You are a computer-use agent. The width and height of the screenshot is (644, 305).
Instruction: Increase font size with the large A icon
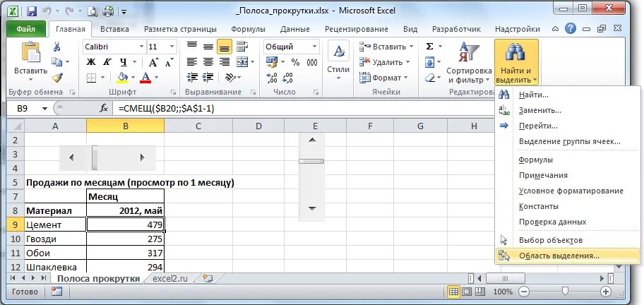pos(153,62)
